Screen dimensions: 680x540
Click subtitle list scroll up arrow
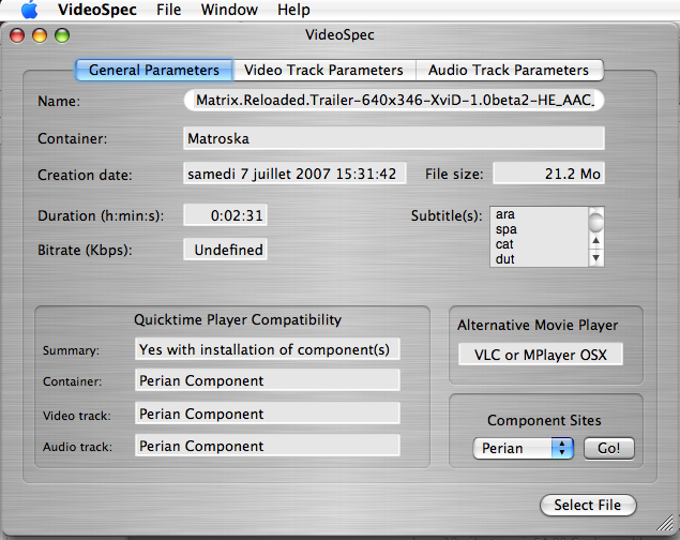pyautogui.click(x=596, y=241)
